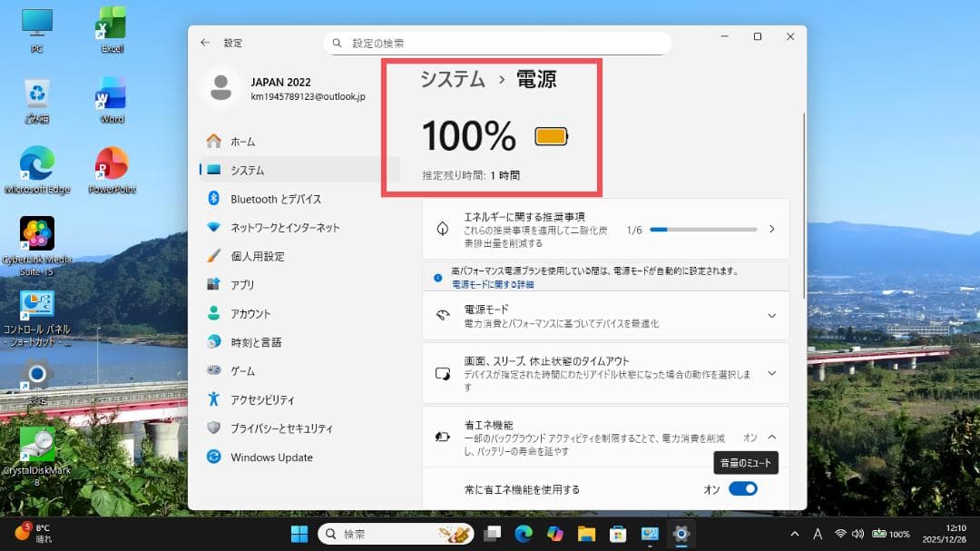Click the battery icon in the system tray
Viewport: 980px width, 551px height.
click(880, 535)
